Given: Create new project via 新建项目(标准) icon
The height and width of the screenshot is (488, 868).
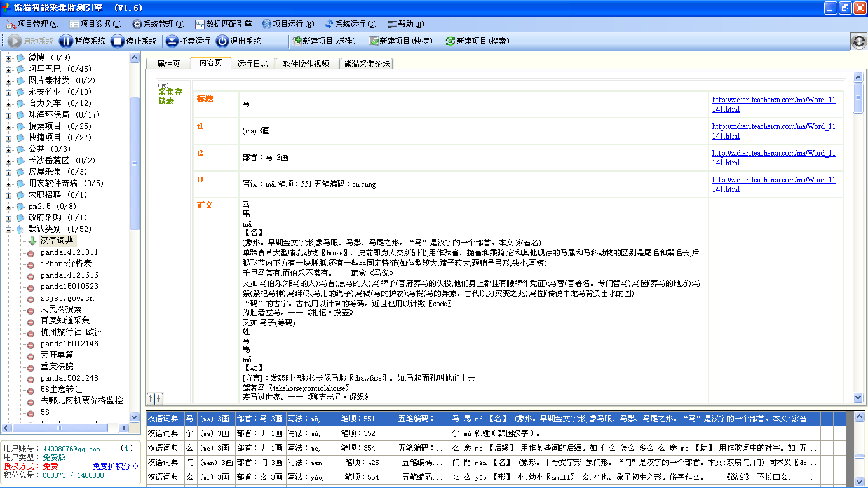Looking at the screenshot, I should pos(296,41).
